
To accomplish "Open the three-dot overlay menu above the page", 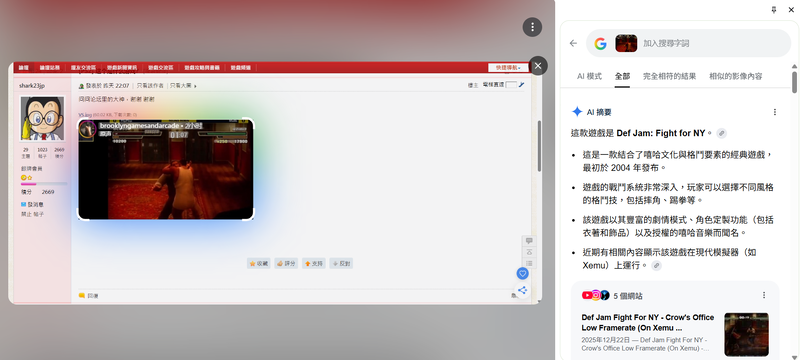I will click(x=532, y=27).
